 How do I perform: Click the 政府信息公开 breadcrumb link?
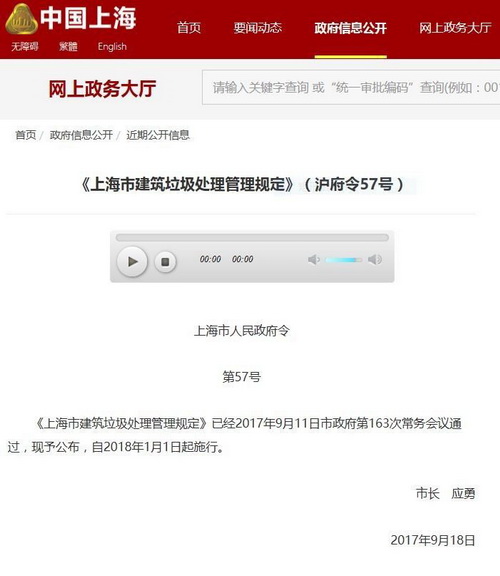click(81, 135)
